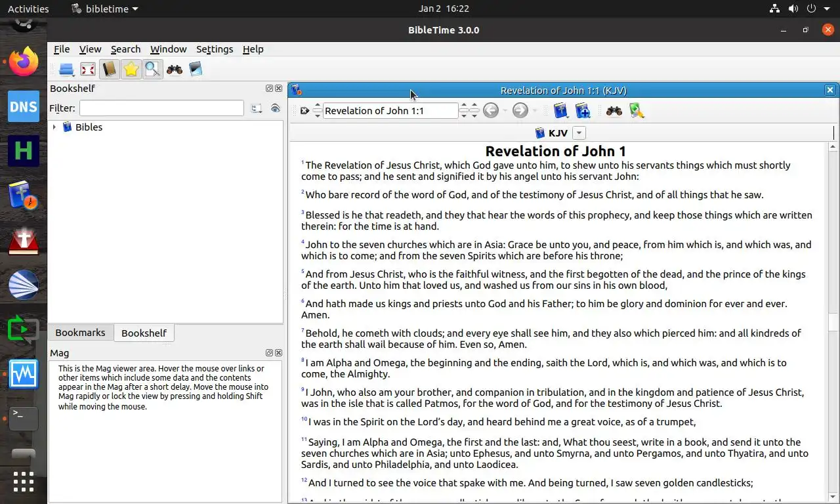Open the green H app in dock
Viewport: 840px width, 504px height.
click(24, 151)
